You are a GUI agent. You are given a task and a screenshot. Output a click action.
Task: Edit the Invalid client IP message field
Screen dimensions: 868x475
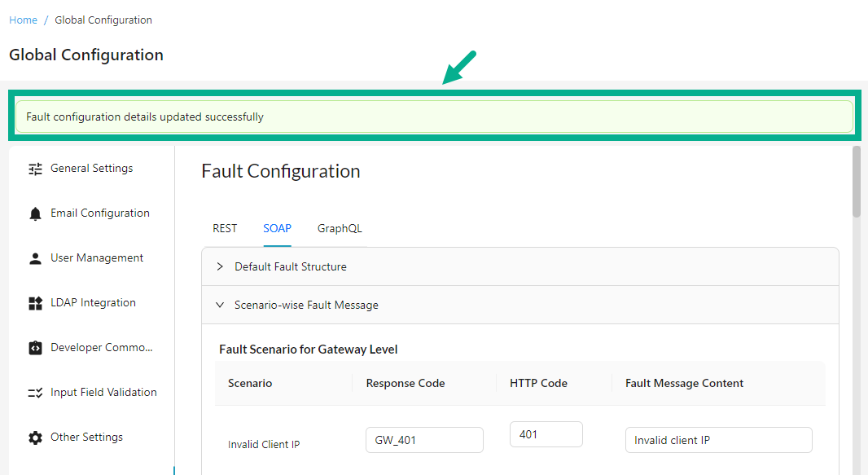tap(718, 439)
